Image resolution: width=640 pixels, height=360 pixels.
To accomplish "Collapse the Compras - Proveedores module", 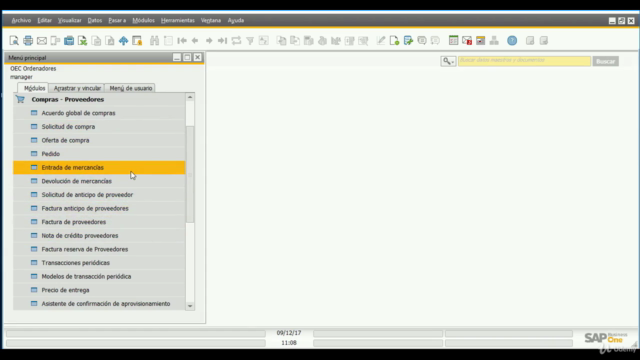I will [67, 99].
